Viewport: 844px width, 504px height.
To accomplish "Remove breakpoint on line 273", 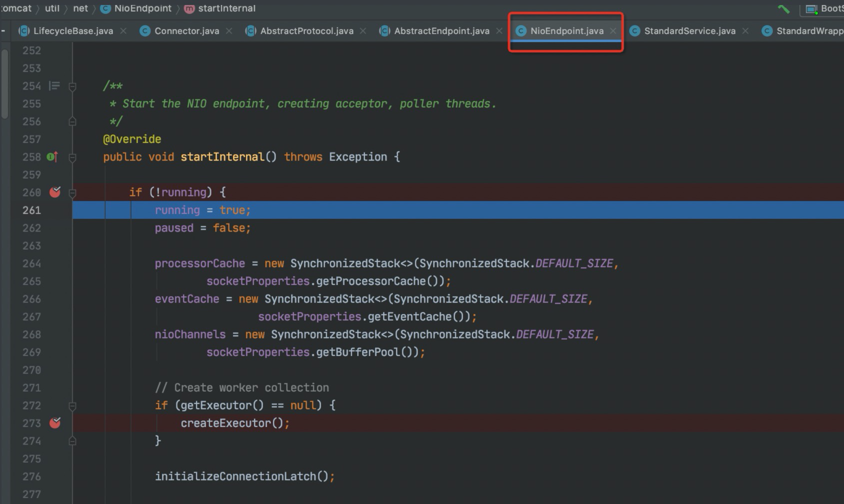I will pos(55,423).
